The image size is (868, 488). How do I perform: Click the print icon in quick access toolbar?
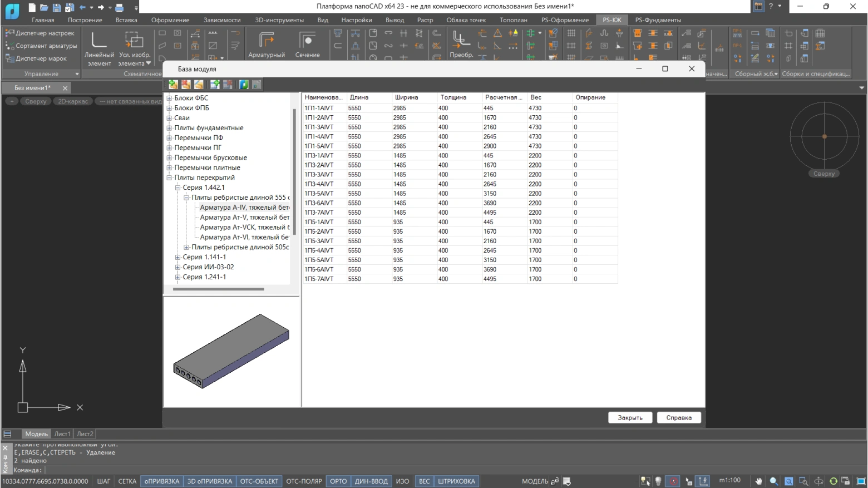(119, 7)
